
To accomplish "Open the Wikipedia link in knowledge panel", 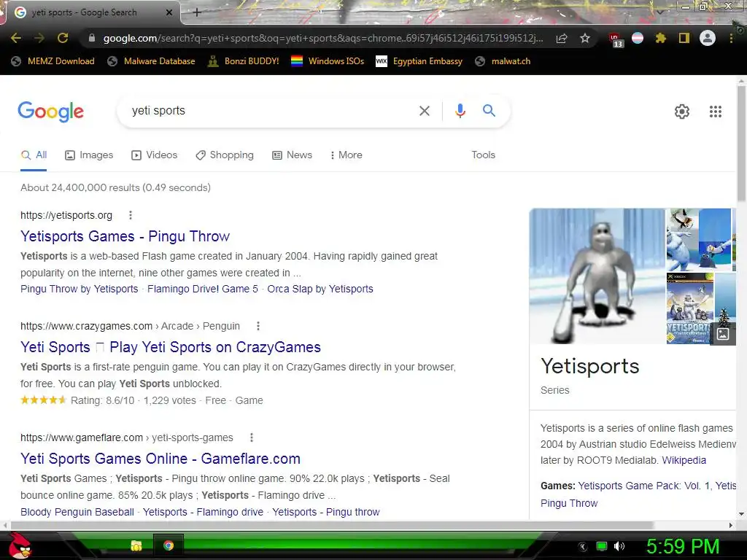I will 684,461.
